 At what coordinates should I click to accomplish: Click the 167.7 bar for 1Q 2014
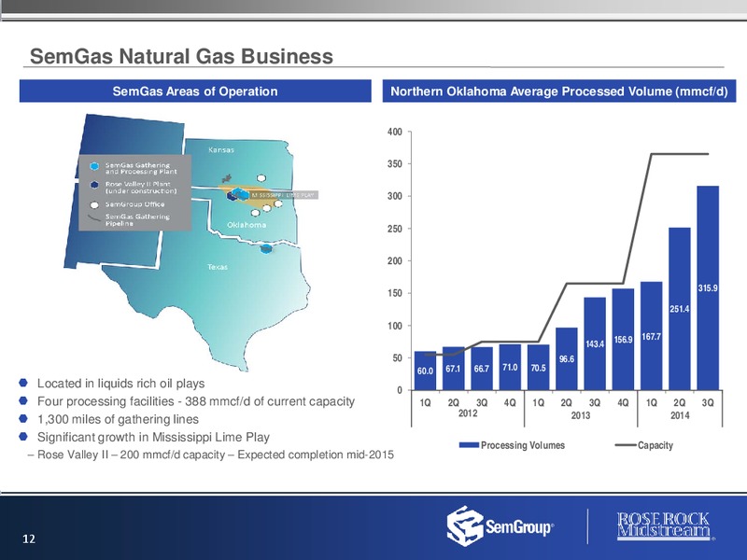pyautogui.click(x=651, y=336)
